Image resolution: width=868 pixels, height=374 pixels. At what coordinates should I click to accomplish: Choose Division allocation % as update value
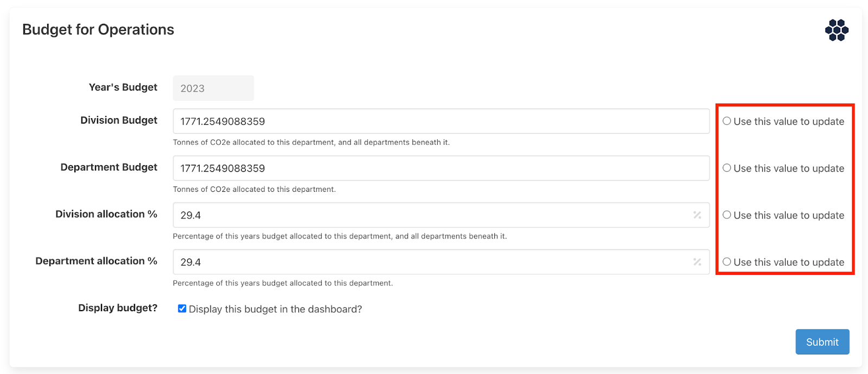pyautogui.click(x=727, y=215)
